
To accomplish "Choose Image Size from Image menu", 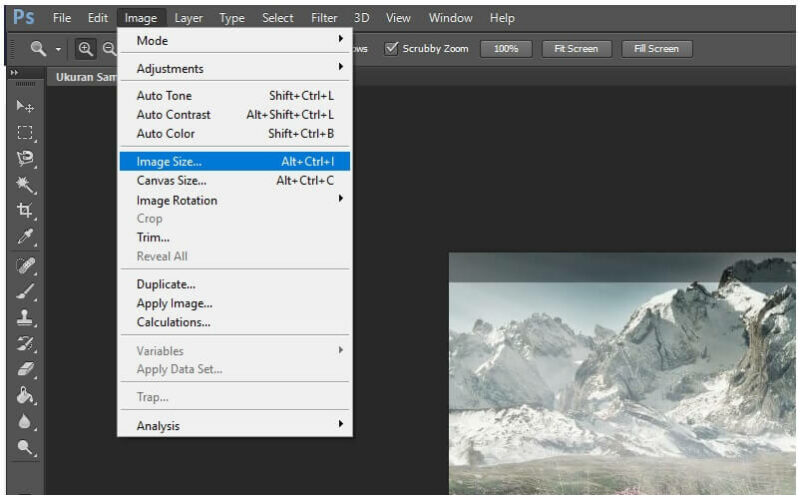I will click(235, 161).
